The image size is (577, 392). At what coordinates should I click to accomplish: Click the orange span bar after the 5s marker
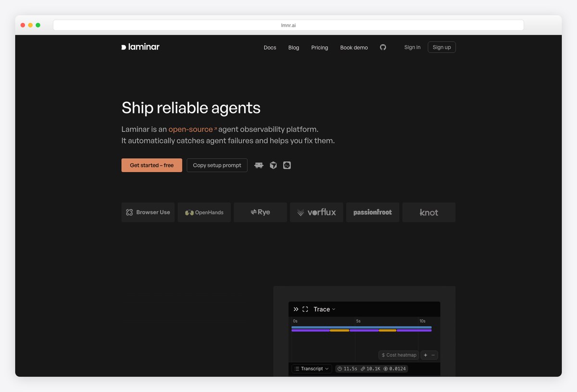pyautogui.click(x=388, y=330)
